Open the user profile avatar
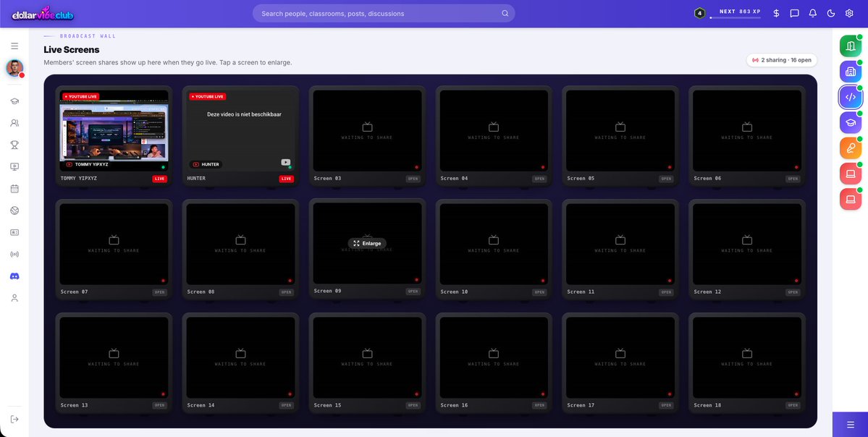The image size is (868, 437). [x=14, y=68]
